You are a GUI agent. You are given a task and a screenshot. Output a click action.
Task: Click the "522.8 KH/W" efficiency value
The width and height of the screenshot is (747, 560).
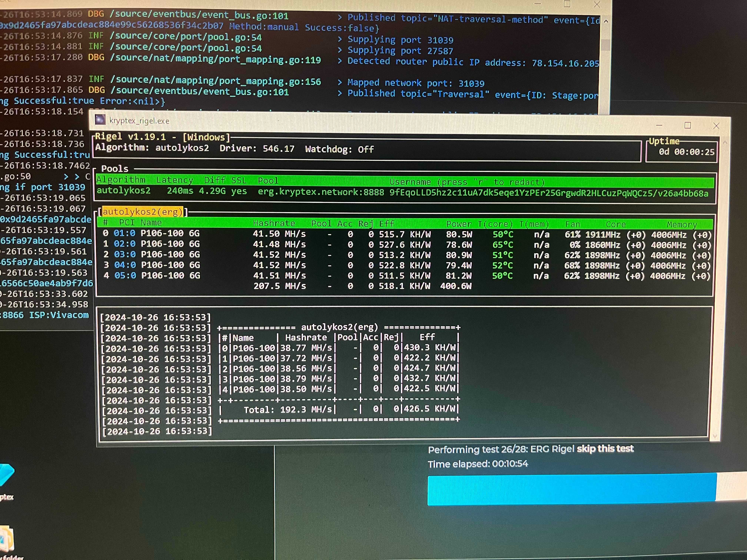(405, 265)
